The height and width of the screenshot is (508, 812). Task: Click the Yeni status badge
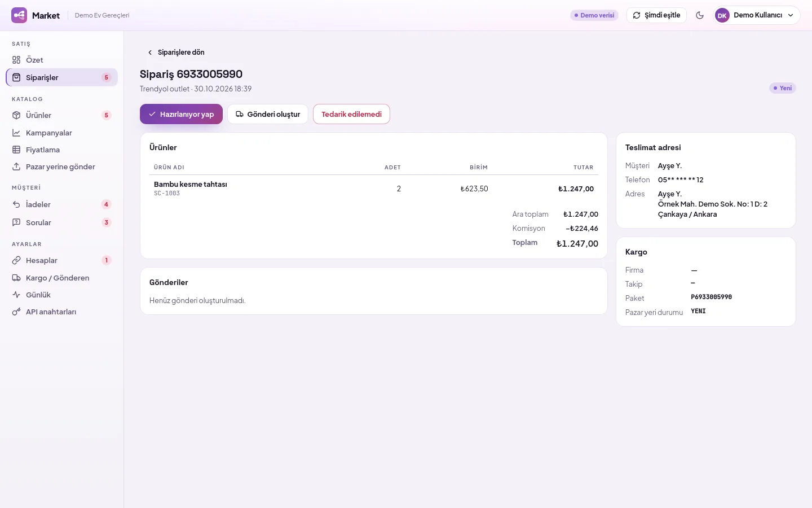click(x=783, y=88)
